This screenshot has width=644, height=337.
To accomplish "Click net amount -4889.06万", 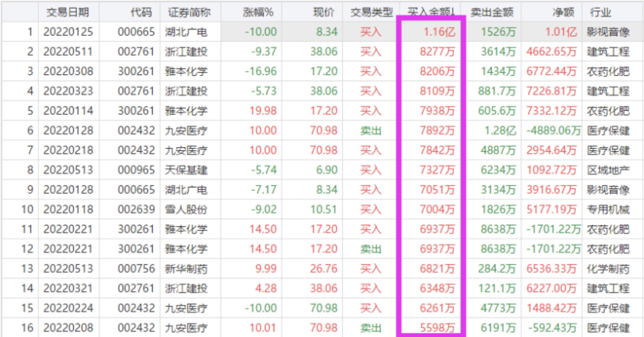I will coord(553,130).
